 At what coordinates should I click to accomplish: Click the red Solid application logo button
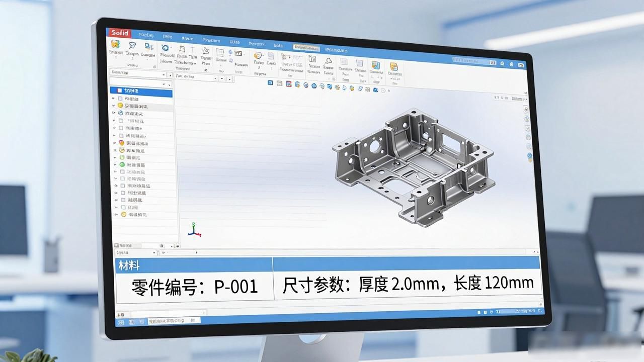click(x=120, y=33)
